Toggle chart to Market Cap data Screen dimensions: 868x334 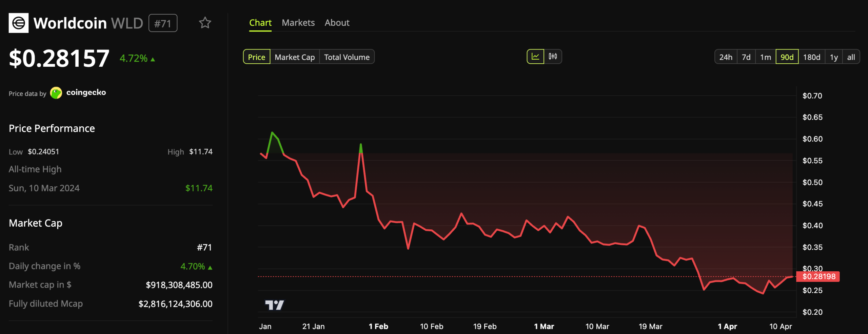click(295, 57)
